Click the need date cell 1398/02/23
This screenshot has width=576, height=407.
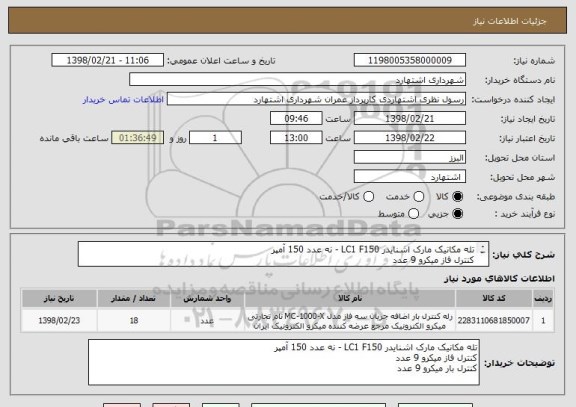[x=59, y=321]
